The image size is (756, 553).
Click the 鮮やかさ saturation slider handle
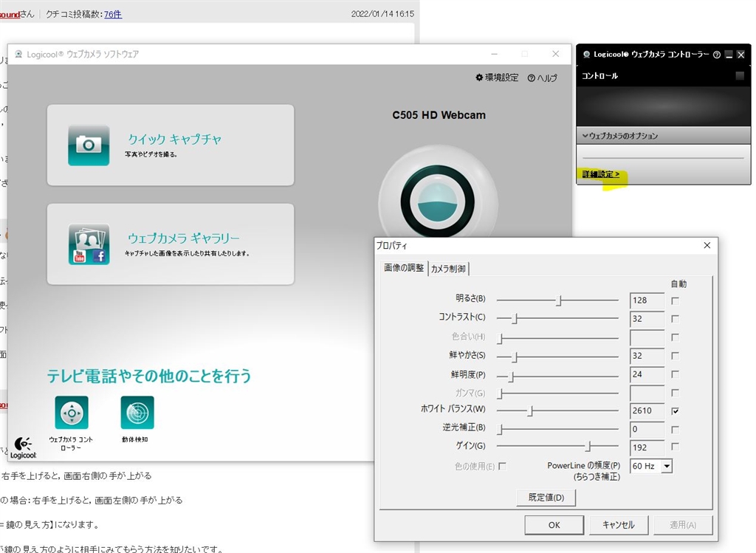point(515,356)
